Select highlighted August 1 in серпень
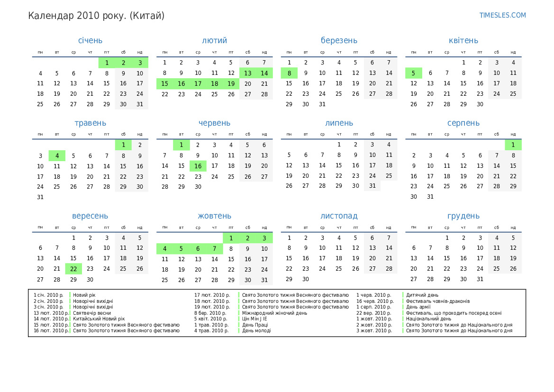The width and height of the screenshot is (554, 392). coord(513,145)
